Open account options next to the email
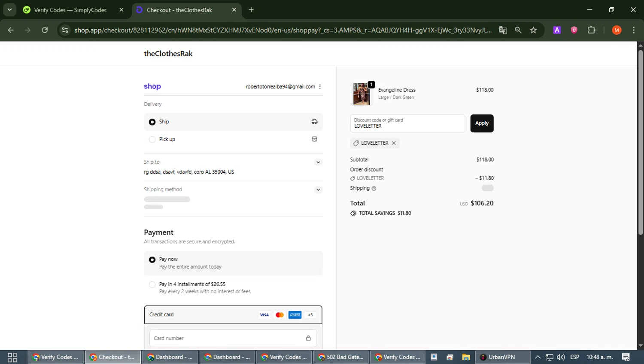644x364 pixels. (320, 87)
